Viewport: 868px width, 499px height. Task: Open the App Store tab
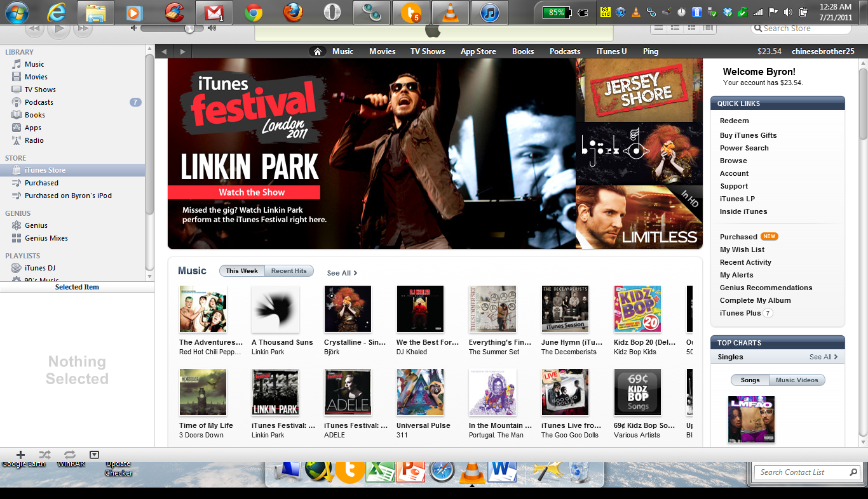pyautogui.click(x=478, y=51)
